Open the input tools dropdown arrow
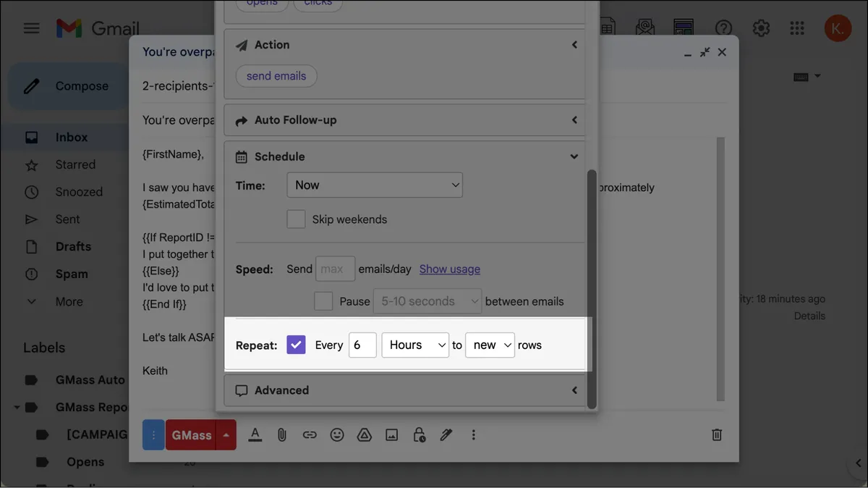This screenshot has height=488, width=868. (817, 76)
